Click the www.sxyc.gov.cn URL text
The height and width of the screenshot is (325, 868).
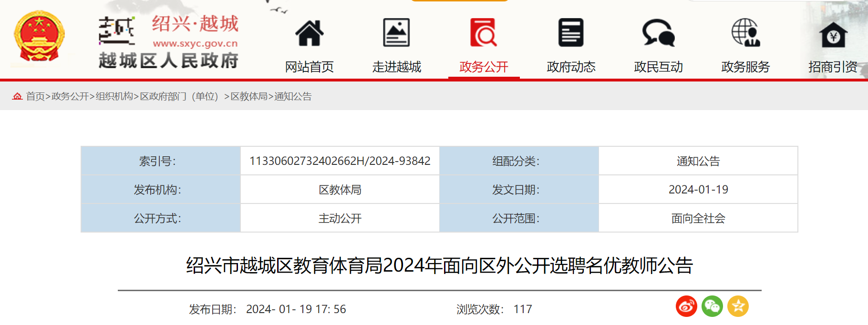[195, 43]
